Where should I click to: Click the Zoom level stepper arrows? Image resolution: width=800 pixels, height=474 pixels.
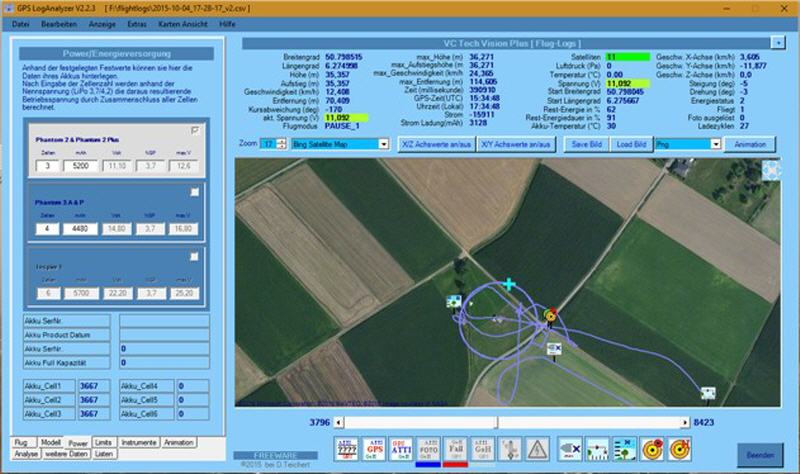tap(282, 144)
